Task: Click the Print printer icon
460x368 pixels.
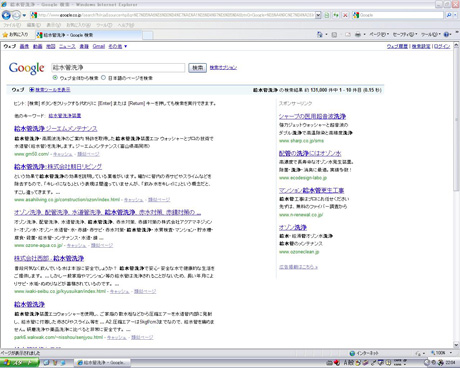Action: (358, 34)
